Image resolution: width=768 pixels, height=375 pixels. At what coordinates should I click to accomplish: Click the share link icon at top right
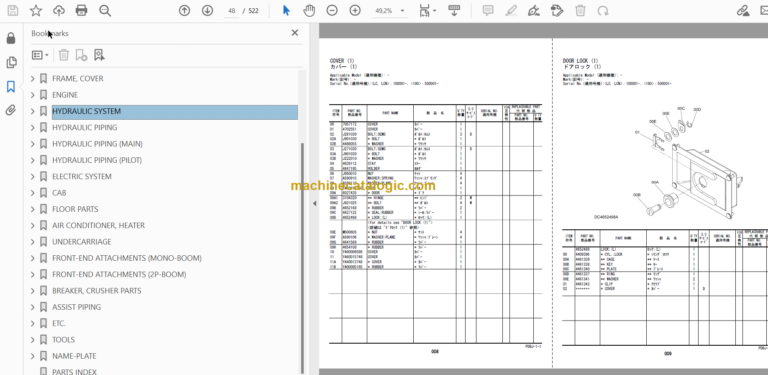(743, 10)
